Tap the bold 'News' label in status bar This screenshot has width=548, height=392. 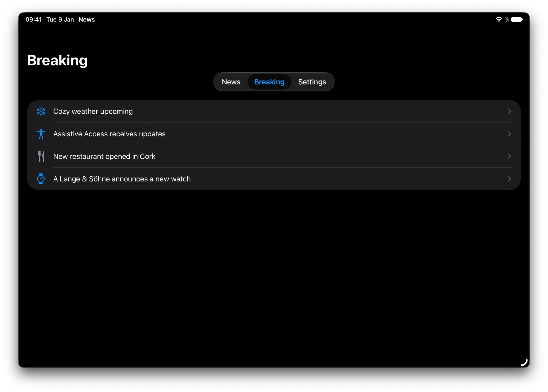(87, 20)
